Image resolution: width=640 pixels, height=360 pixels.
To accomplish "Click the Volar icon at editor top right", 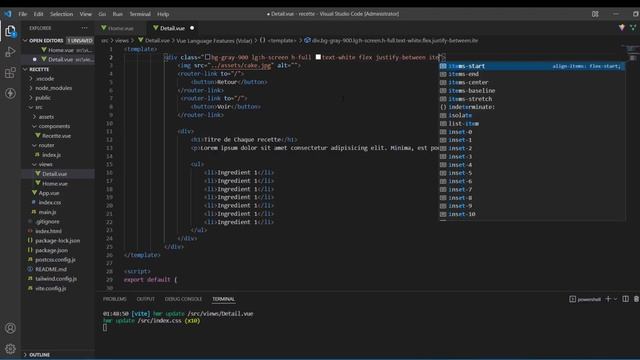I will (633, 28).
